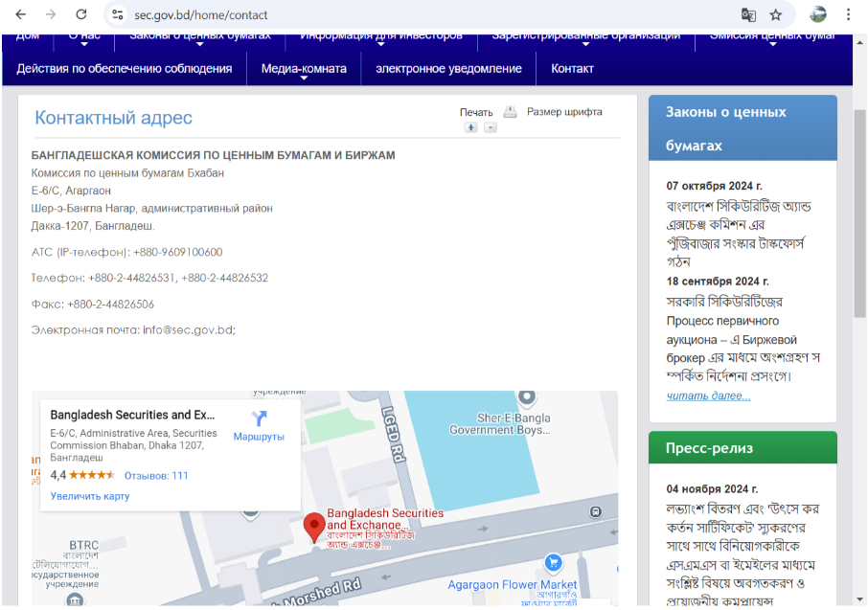Image resolution: width=868 pixels, height=610 pixels.
Task: Open the Google Translate icon in address bar
Action: tap(748, 15)
